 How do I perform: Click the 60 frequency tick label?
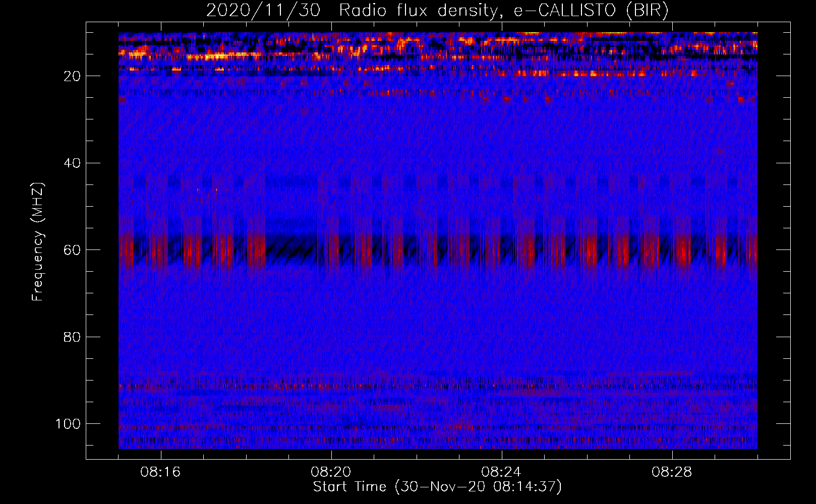click(x=72, y=250)
